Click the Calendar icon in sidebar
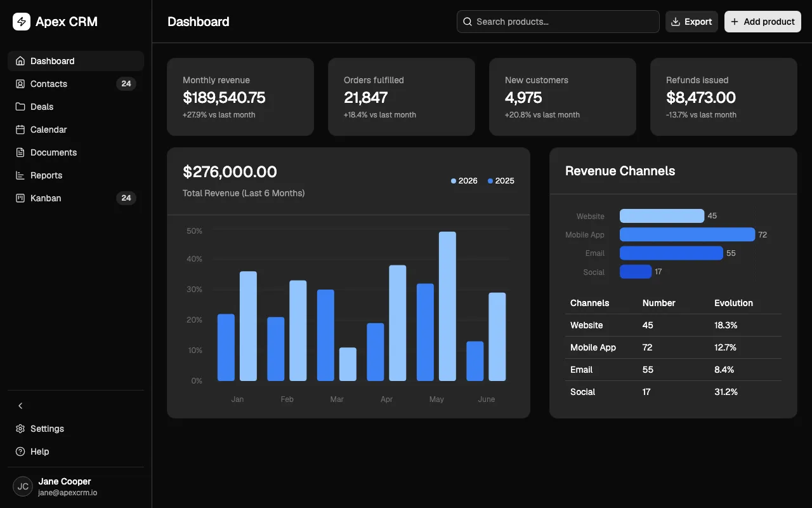Viewport: 812px width, 508px height. 20,130
